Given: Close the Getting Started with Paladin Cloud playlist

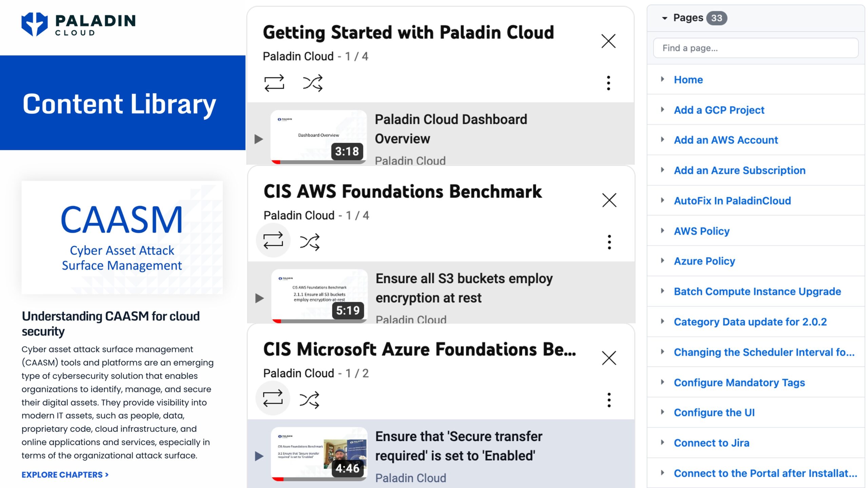Looking at the screenshot, I should 608,41.
